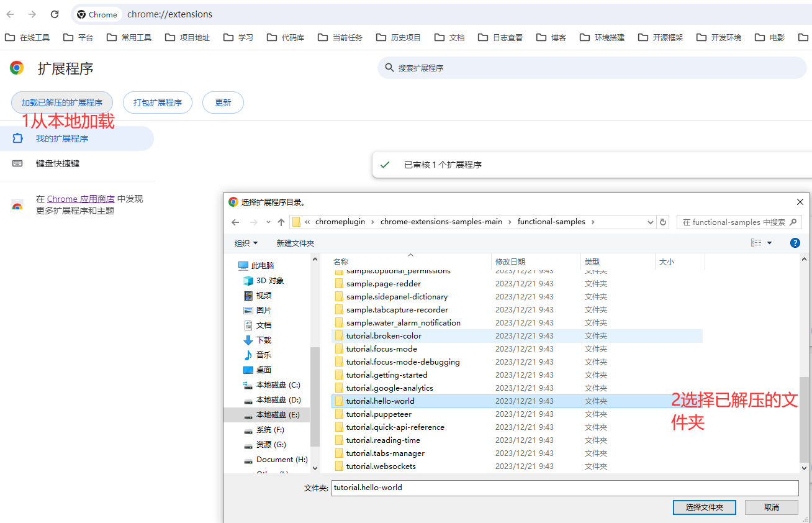Click the 文件夹 name input field
Viewport: 812px width, 523px height.
click(x=565, y=488)
